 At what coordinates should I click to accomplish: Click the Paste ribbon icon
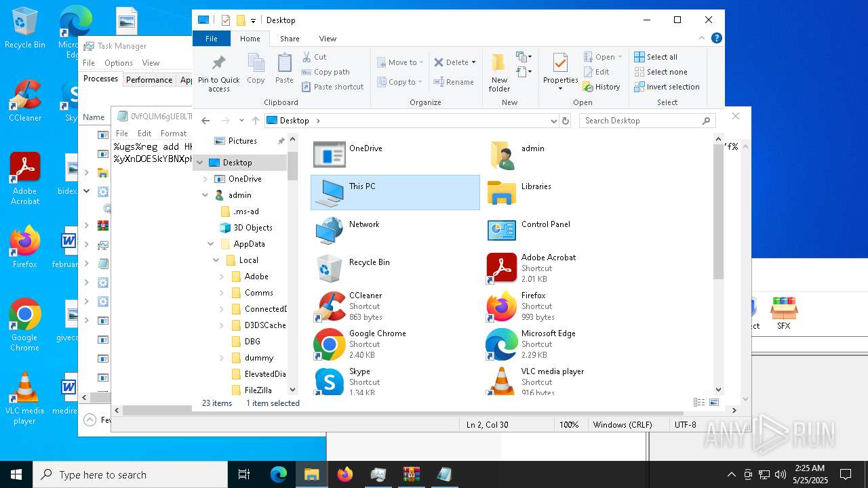[284, 69]
